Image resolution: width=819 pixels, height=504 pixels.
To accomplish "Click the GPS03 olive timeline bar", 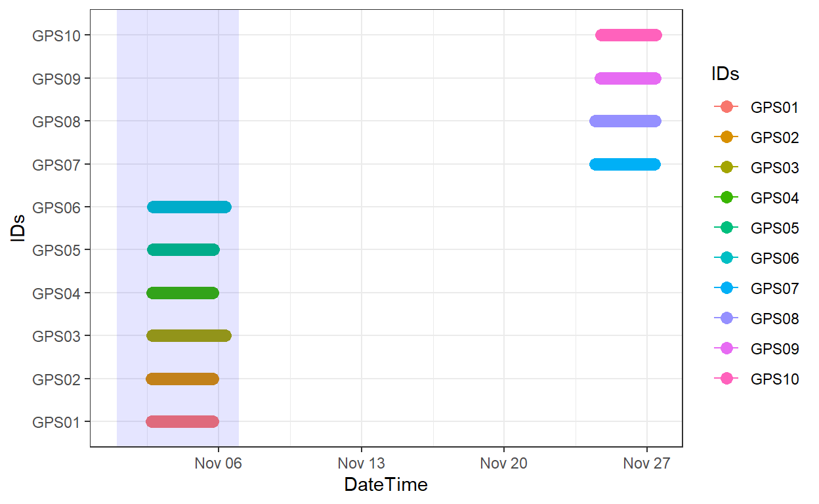I will tap(189, 336).
